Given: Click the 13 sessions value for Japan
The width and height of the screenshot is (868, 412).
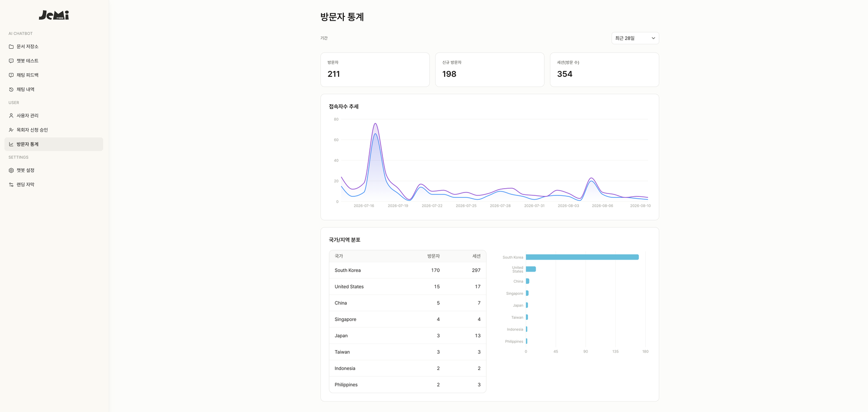Looking at the screenshot, I should (x=477, y=336).
